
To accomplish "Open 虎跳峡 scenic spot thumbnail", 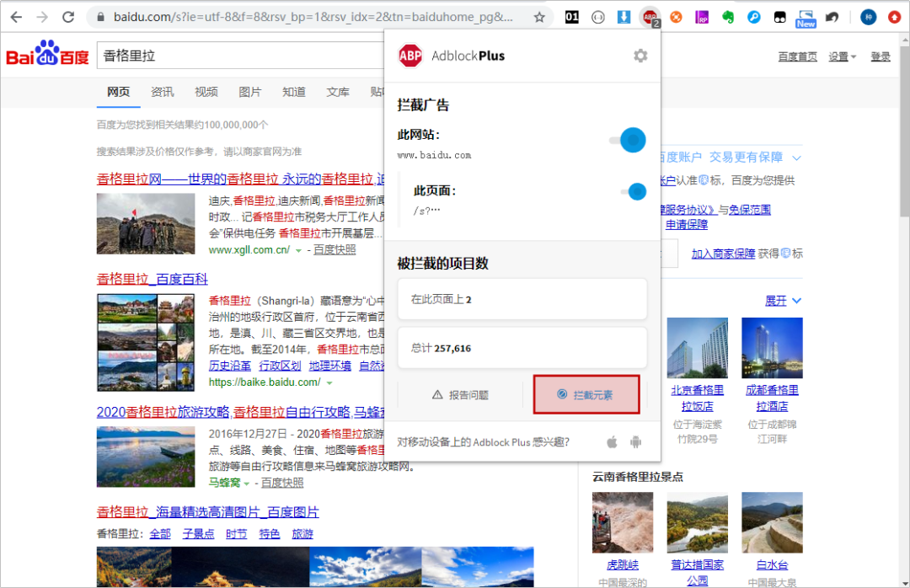I will click(623, 522).
